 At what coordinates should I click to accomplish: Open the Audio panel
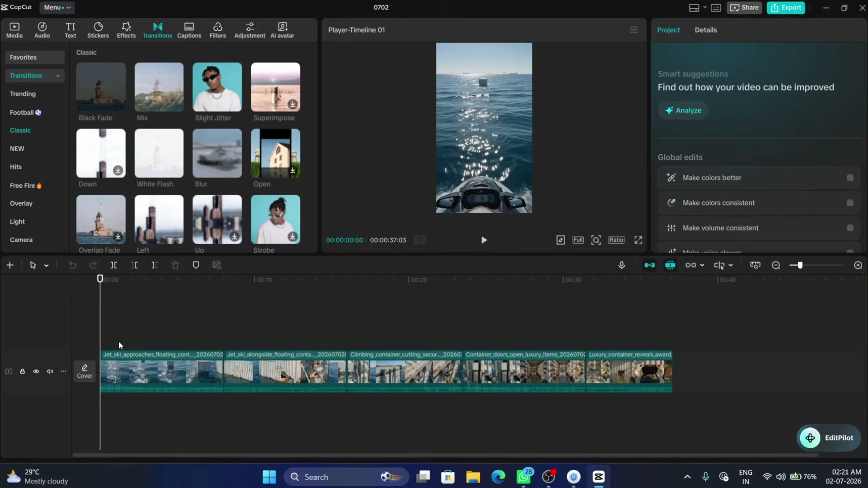tap(42, 30)
